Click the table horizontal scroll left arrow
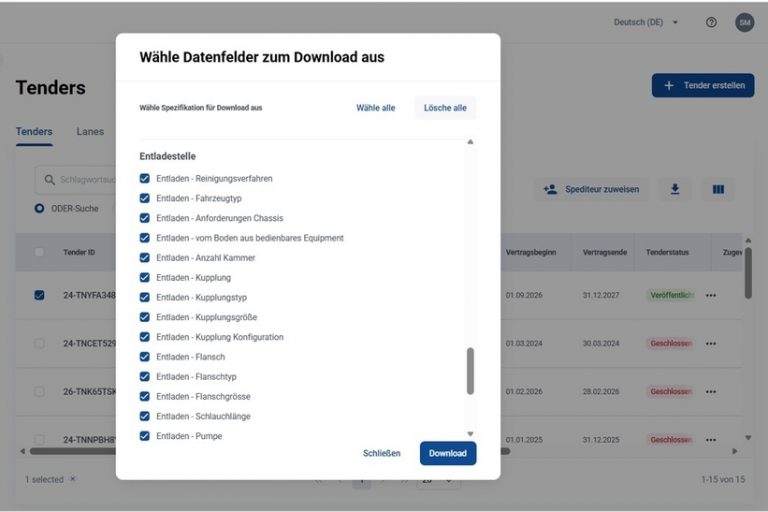 23,451
